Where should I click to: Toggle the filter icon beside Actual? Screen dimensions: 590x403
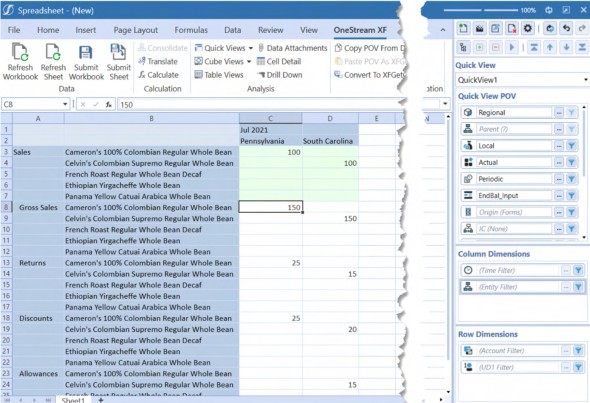pos(572,163)
